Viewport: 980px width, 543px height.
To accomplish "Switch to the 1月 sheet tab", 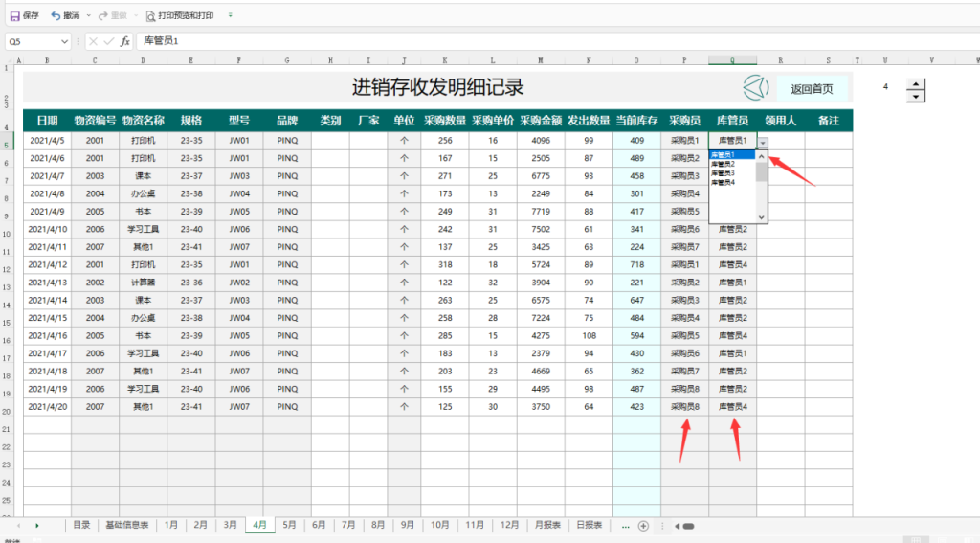I will coord(171,525).
